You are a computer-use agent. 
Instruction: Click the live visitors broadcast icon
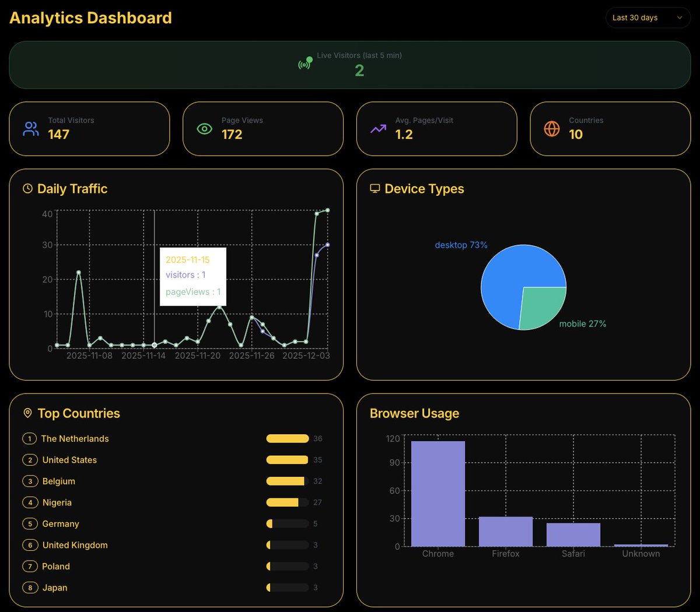305,63
